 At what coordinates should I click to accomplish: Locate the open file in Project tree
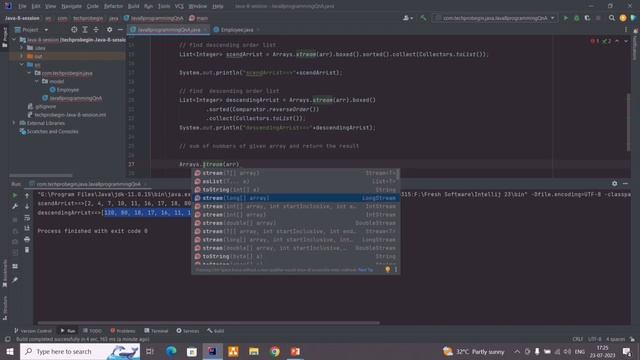tap(74, 30)
